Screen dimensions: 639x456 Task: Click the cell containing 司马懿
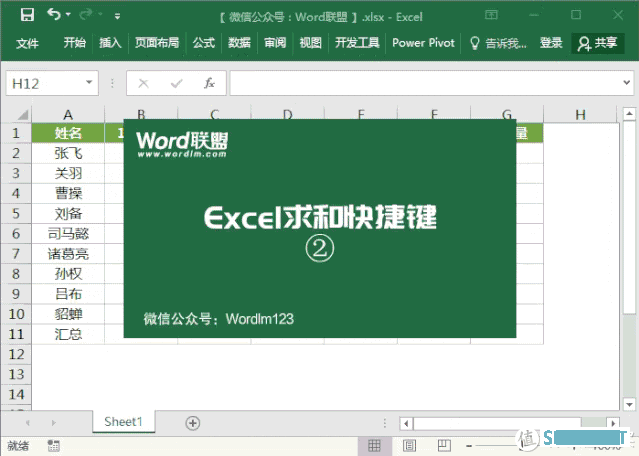pyautogui.click(x=68, y=234)
